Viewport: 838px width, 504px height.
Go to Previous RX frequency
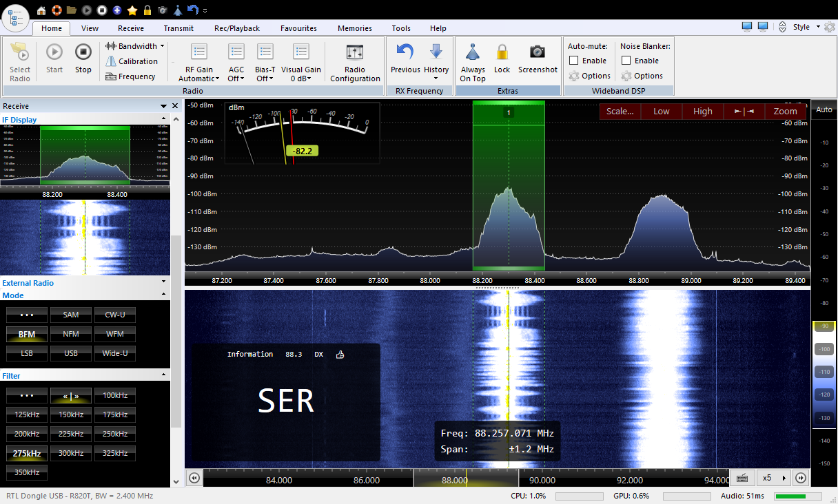(x=405, y=58)
